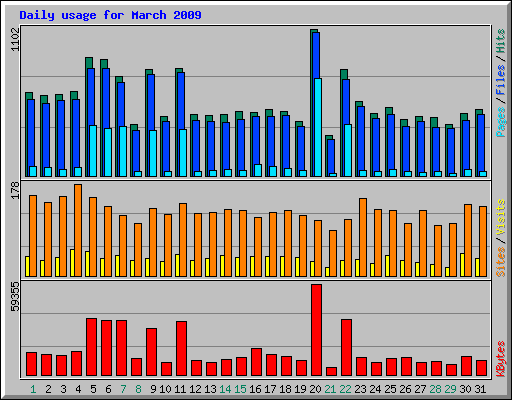Click day label 13 on the x-axis
This screenshot has height=400, width=512.
click(x=210, y=389)
